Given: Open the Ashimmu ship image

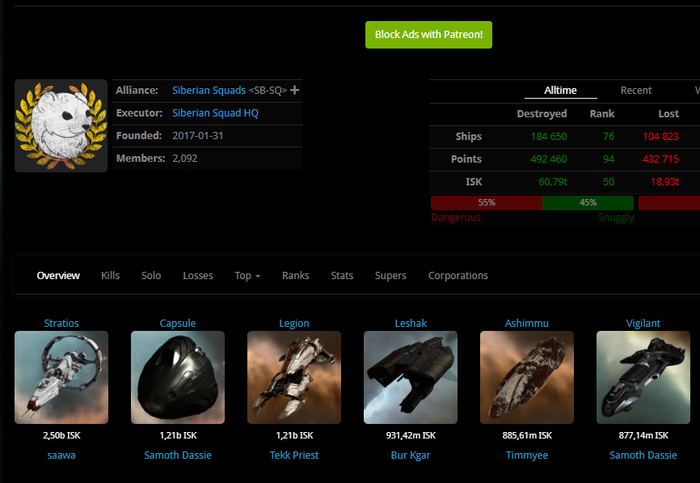Looking at the screenshot, I should coord(527,378).
